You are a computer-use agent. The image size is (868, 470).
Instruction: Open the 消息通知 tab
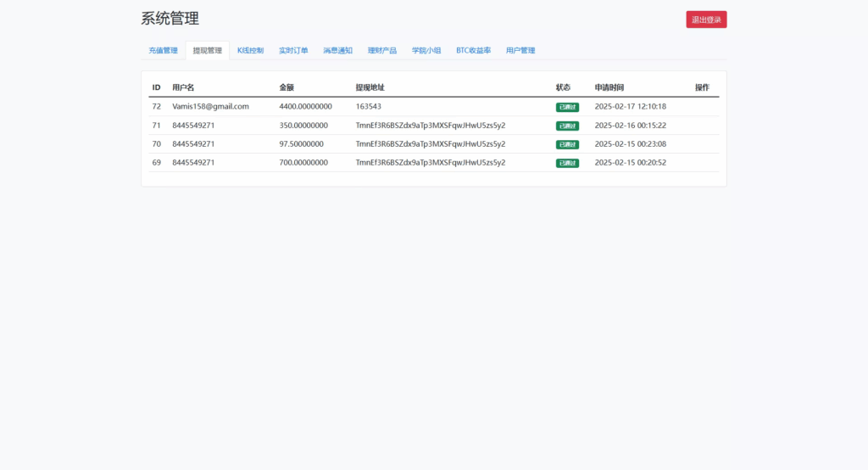(337, 51)
